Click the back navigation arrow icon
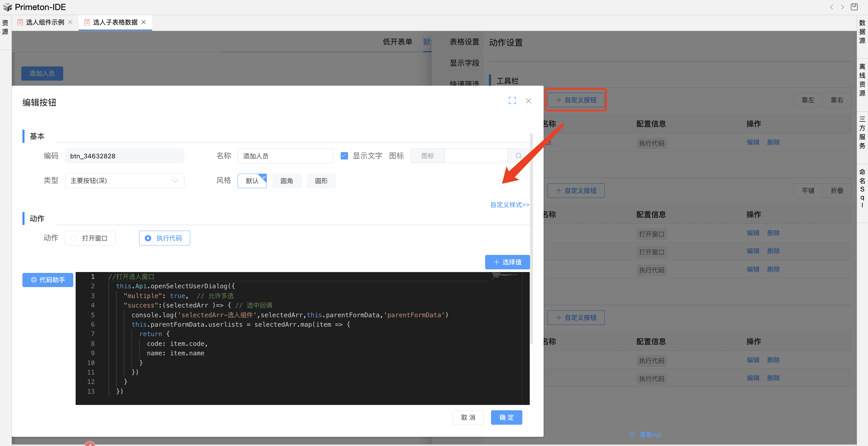The image size is (868, 446). (831, 7)
